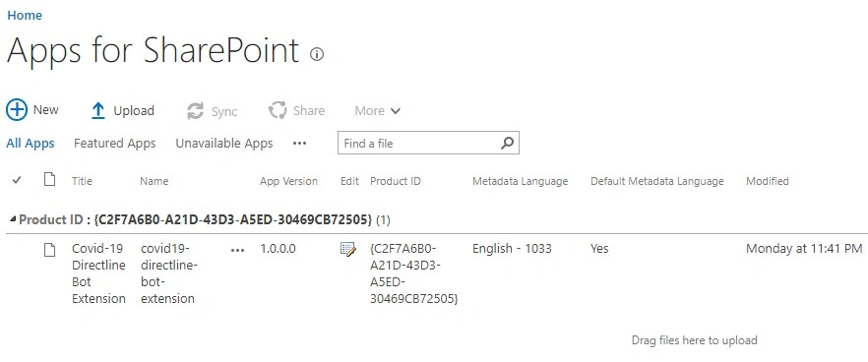Viewport: 868px width, 362px height.
Task: Go to Home breadcrumb link
Action: pos(25,16)
